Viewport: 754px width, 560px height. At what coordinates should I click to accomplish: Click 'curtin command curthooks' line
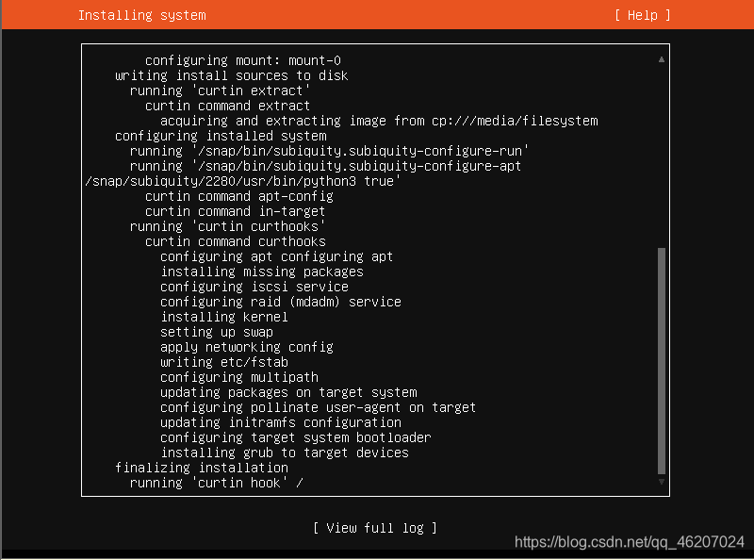(235, 241)
